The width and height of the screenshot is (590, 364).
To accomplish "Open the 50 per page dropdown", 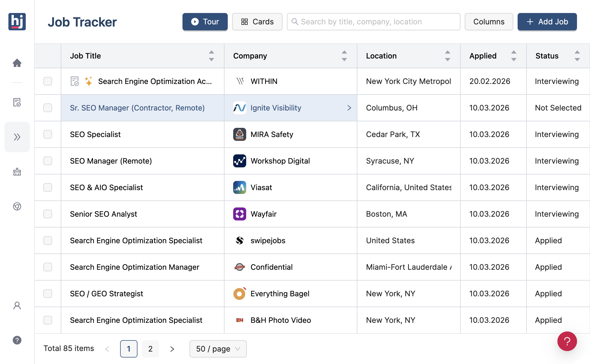I will point(218,349).
